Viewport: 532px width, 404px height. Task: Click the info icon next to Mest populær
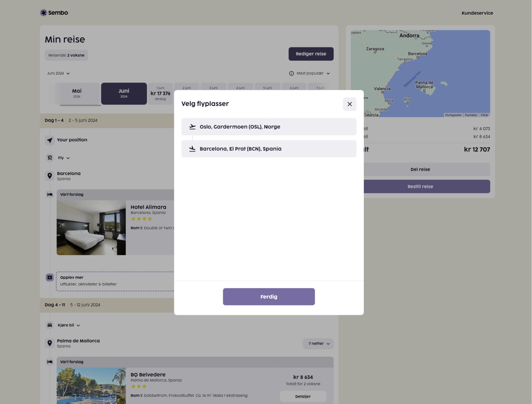[291, 73]
